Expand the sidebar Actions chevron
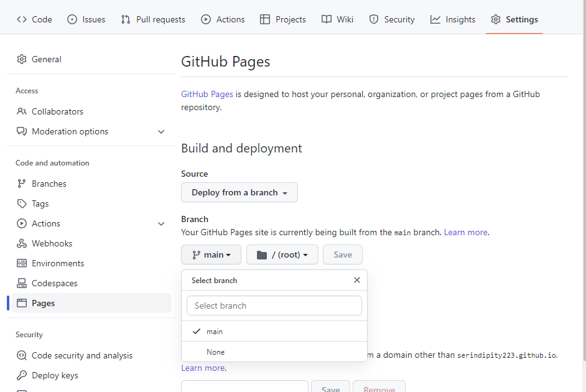Image resolution: width=586 pixels, height=392 pixels. [x=161, y=224]
